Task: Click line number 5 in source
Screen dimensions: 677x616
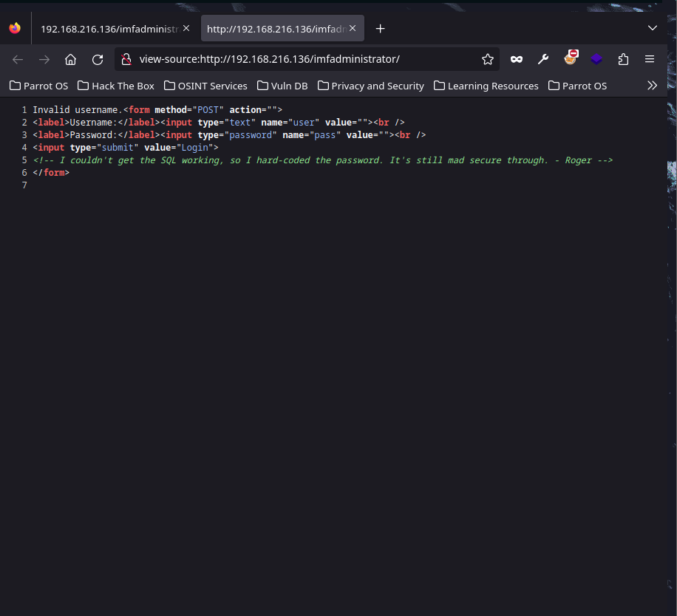Action: coord(24,160)
